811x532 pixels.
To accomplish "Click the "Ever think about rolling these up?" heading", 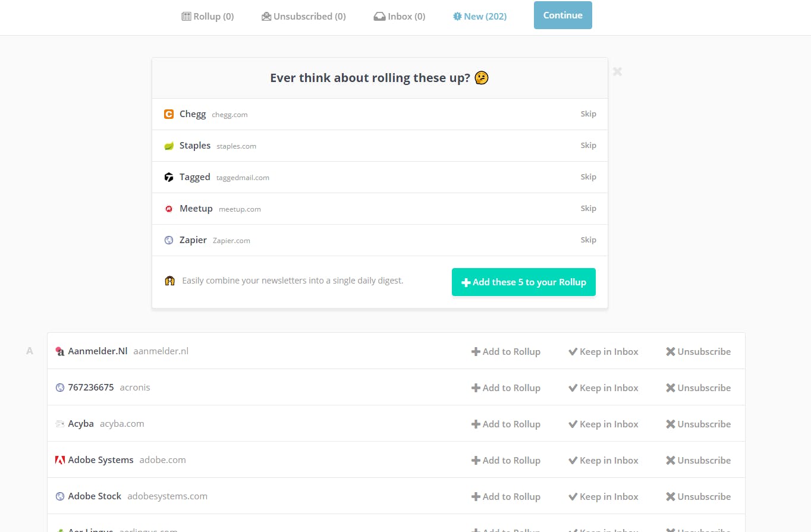I will pos(370,78).
